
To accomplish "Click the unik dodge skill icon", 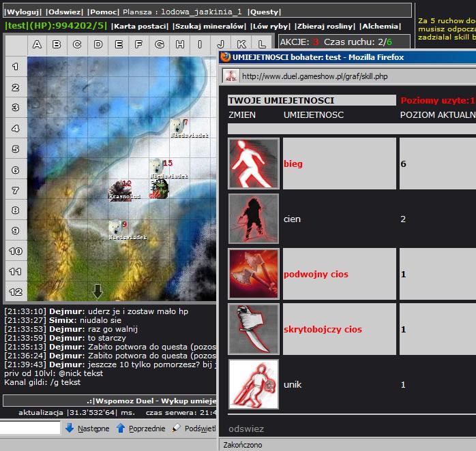I will coord(254,384).
